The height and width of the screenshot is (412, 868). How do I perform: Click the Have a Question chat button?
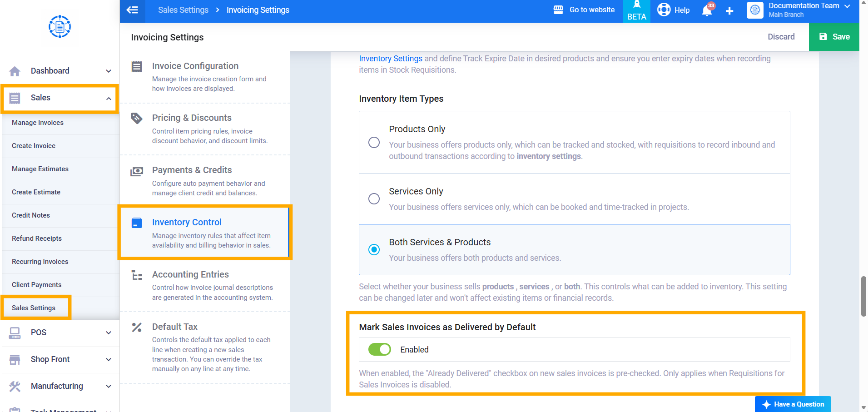coord(793,404)
